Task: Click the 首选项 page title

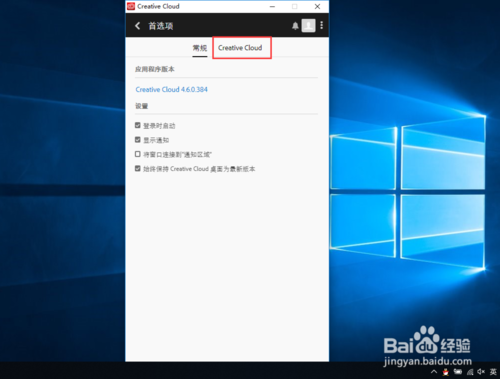Action: coord(161,26)
